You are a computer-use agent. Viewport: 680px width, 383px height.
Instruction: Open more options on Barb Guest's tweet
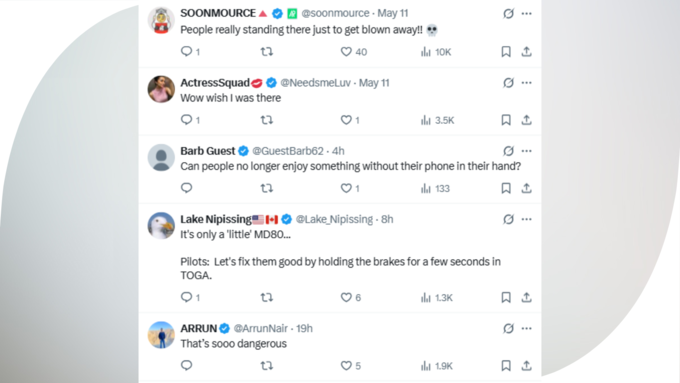pos(526,151)
